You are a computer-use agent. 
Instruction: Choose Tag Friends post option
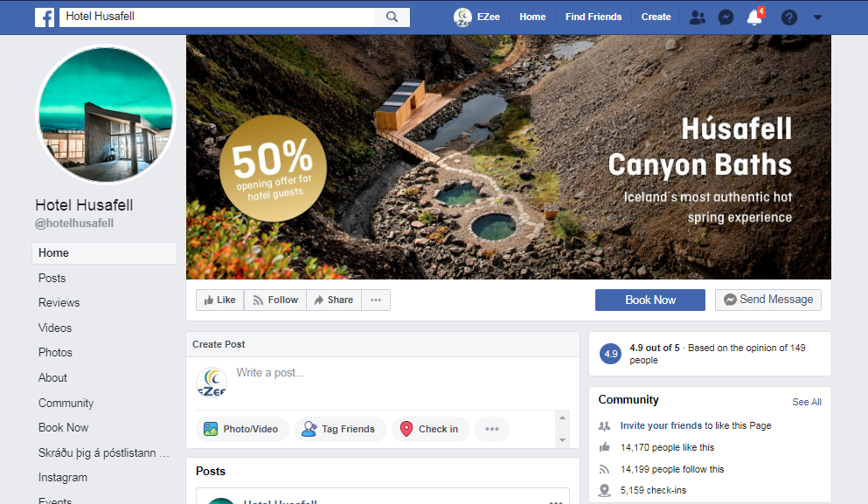point(339,429)
